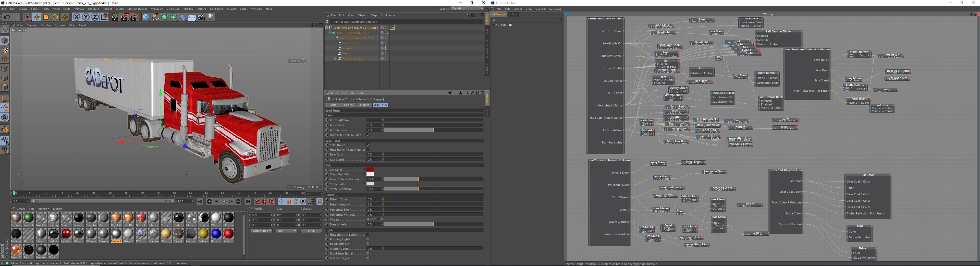Screen dimensions: 980x266
Task: Toggle Y-axis lock
Action: 85,17
